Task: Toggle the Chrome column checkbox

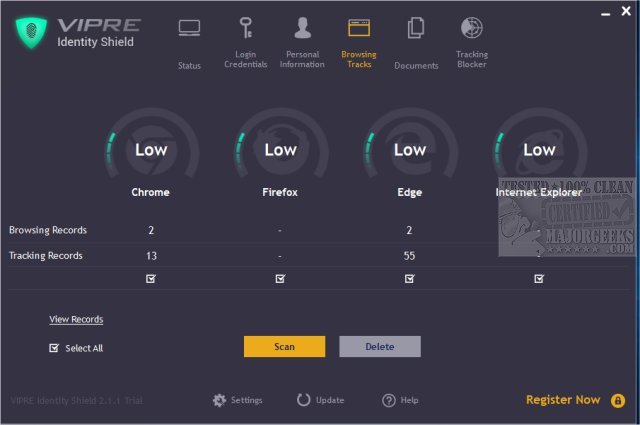Action: (151, 279)
